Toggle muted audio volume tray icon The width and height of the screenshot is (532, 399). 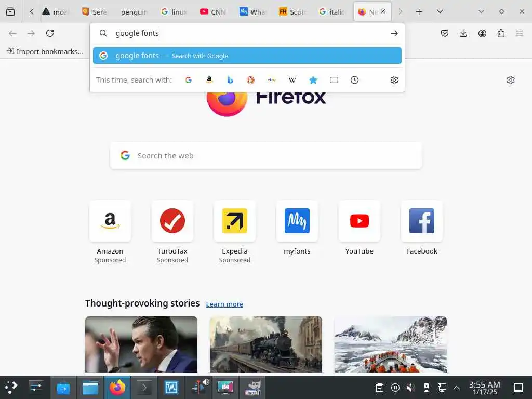point(410,388)
